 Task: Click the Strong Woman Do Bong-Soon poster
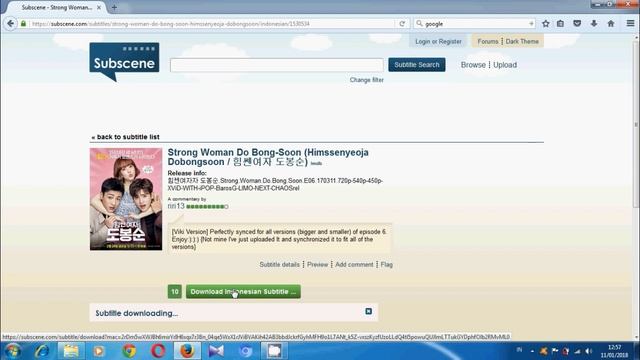[126, 199]
